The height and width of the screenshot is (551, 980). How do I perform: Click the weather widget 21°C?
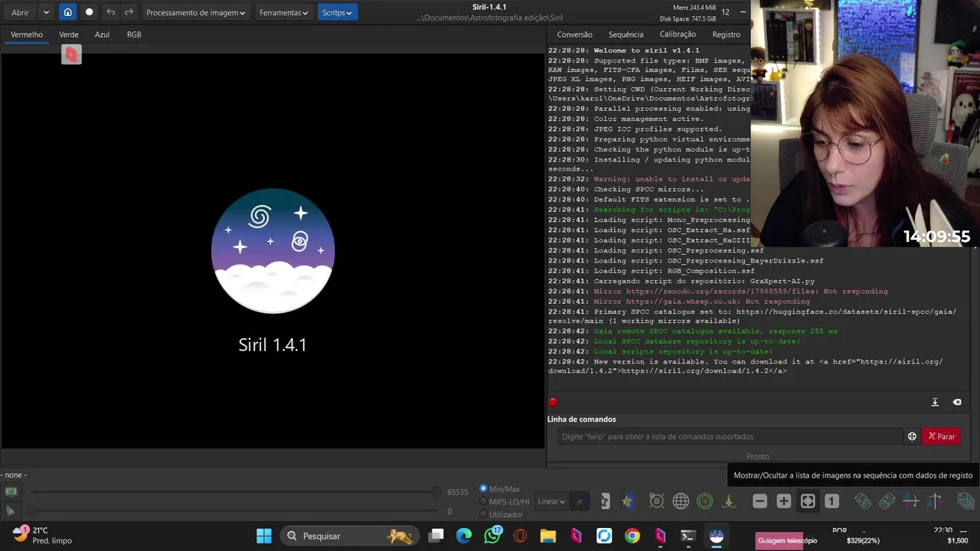tap(42, 535)
